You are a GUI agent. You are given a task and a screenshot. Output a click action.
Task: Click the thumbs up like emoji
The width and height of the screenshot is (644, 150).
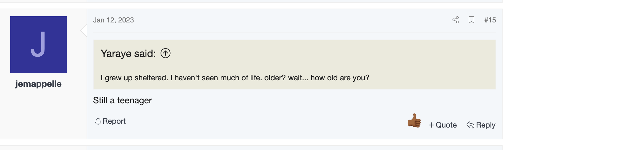pyautogui.click(x=414, y=120)
